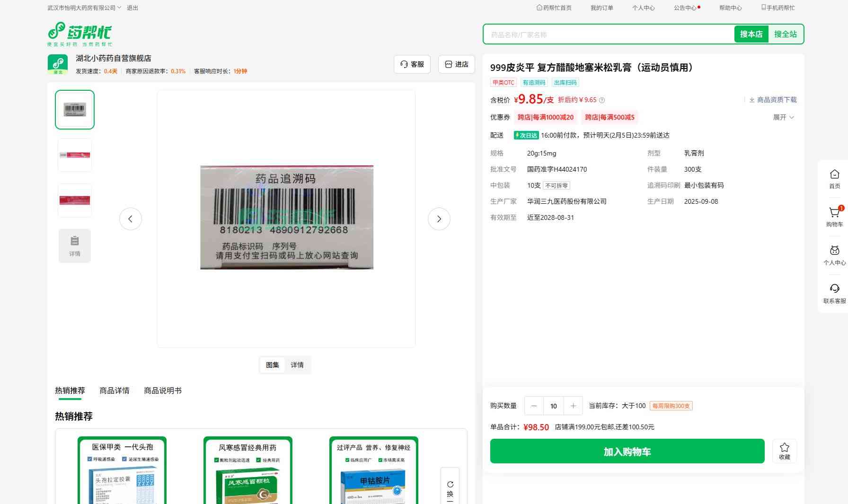Open the home icon in right sidebar
Image resolution: width=848 pixels, height=504 pixels.
click(834, 174)
